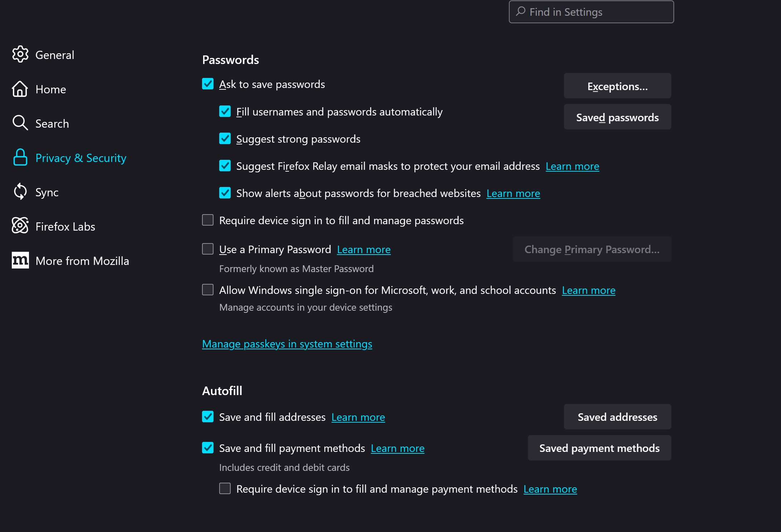
Task: Open the Exceptions... dialog
Action: coord(617,86)
